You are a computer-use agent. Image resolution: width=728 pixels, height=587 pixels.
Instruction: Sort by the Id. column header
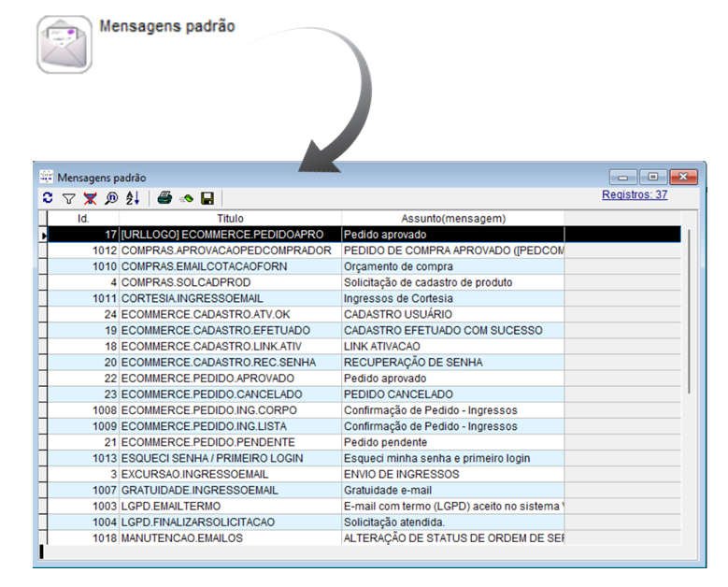click(83, 218)
